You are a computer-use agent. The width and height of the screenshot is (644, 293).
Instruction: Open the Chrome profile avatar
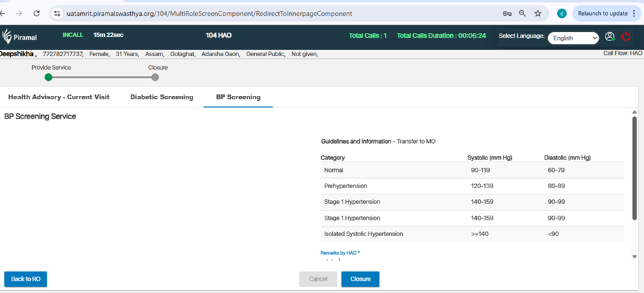tap(562, 13)
